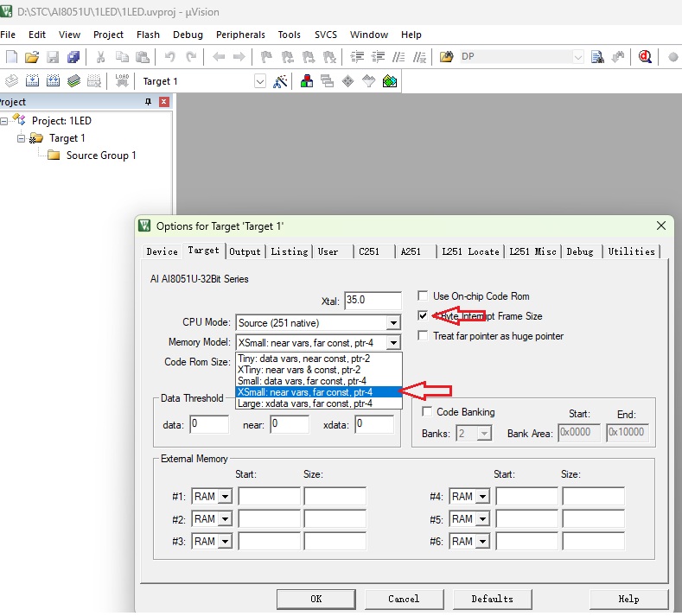Open the SVCS menu
The height and width of the screenshot is (616, 682).
[x=326, y=35]
